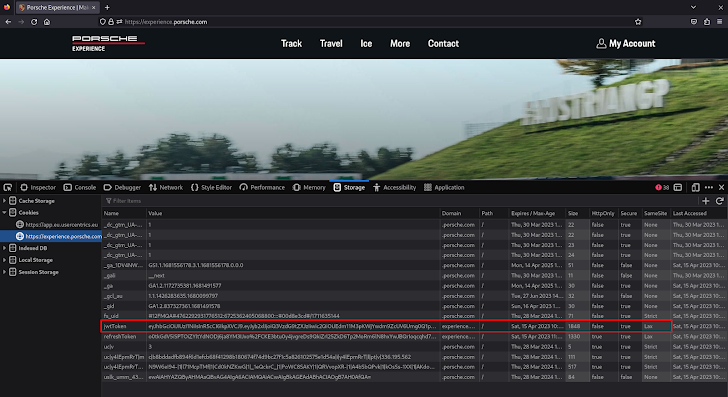Expand the Cache Storage tree node

tap(5, 201)
